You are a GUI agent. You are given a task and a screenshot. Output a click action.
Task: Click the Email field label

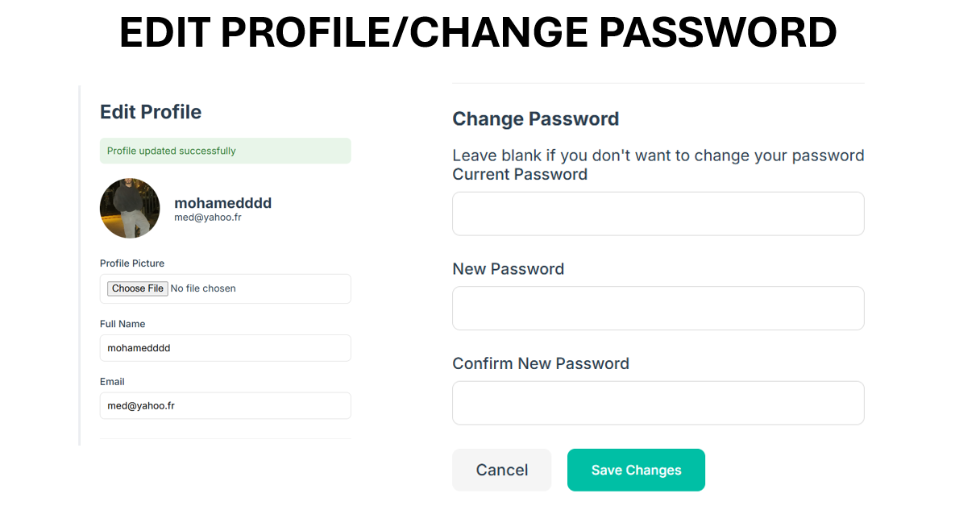pyautogui.click(x=112, y=382)
